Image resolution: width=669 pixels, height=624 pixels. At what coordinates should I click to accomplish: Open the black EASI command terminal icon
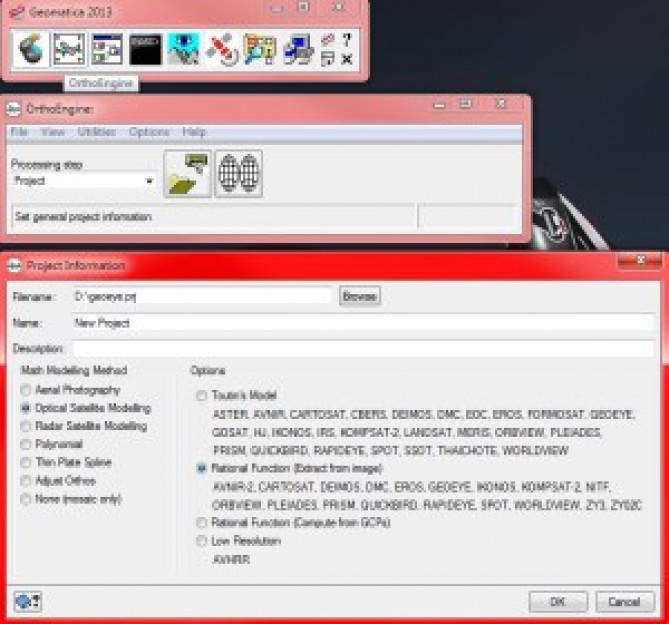tap(145, 49)
